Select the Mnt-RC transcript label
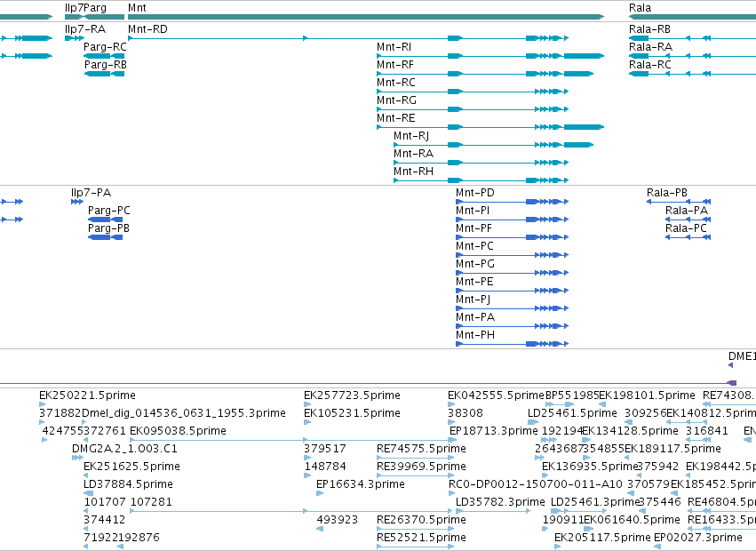Image resolution: width=756 pixels, height=551 pixels. (396, 83)
